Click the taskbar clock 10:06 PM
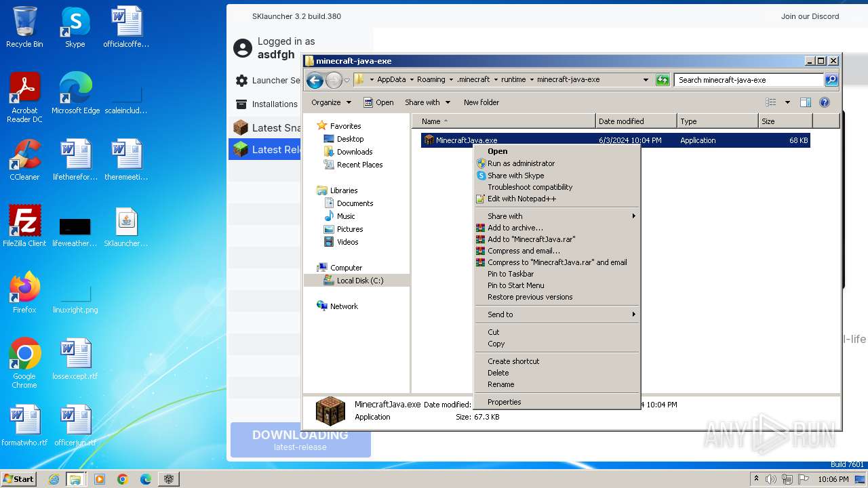The image size is (868, 488). 833,479
